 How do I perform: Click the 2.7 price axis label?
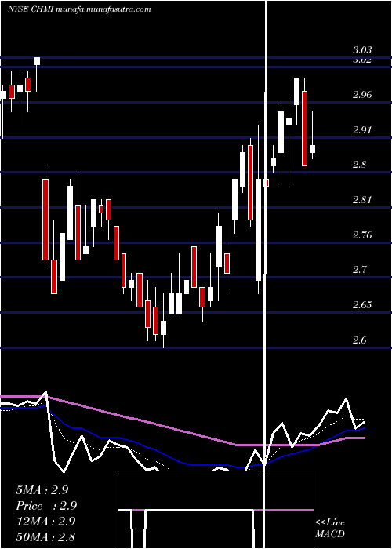pyautogui.click(x=360, y=270)
